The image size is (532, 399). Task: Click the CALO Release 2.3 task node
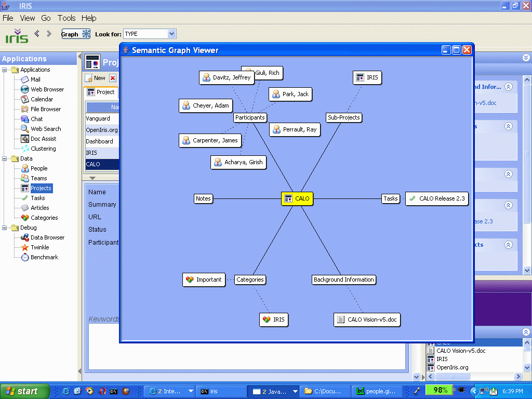tap(437, 199)
